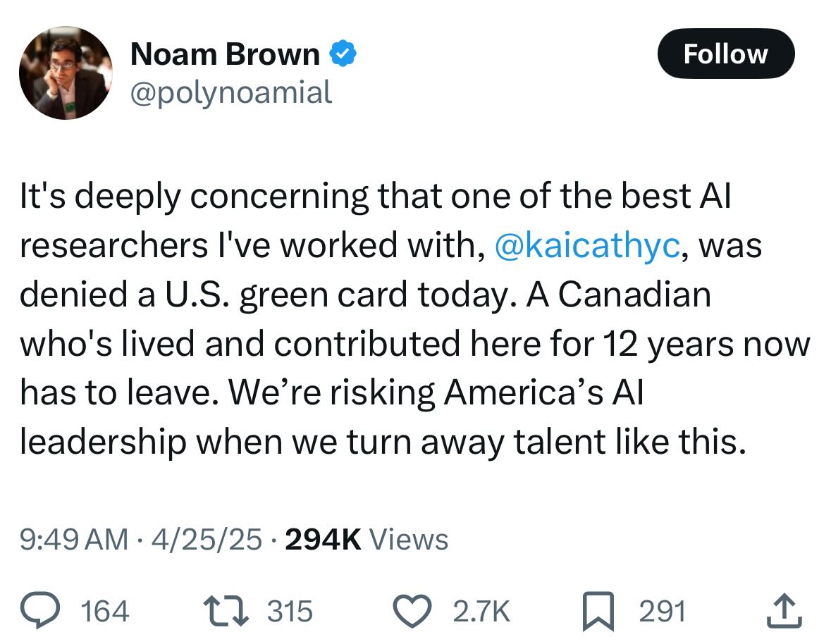Tap the share upload icon
This screenshot has height=644, width=831.
tap(784, 611)
